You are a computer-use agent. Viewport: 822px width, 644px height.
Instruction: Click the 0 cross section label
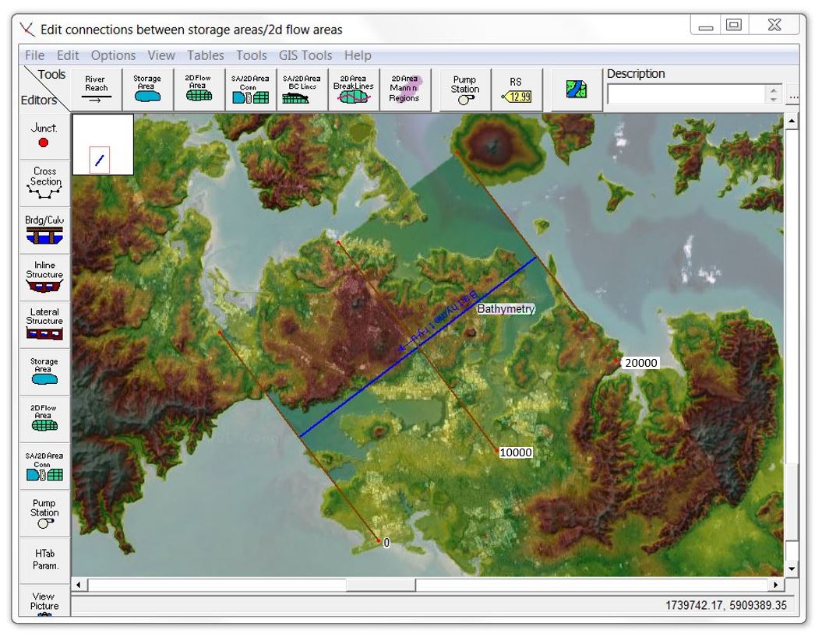(387, 543)
